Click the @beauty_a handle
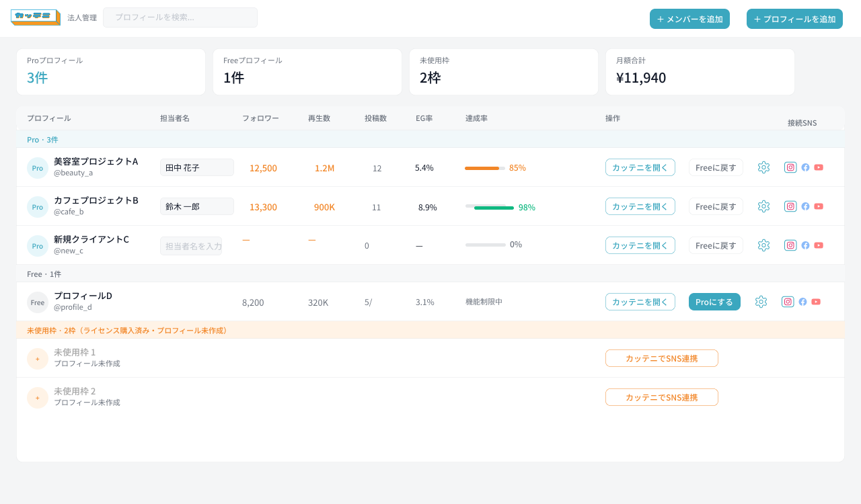 pos(73,173)
